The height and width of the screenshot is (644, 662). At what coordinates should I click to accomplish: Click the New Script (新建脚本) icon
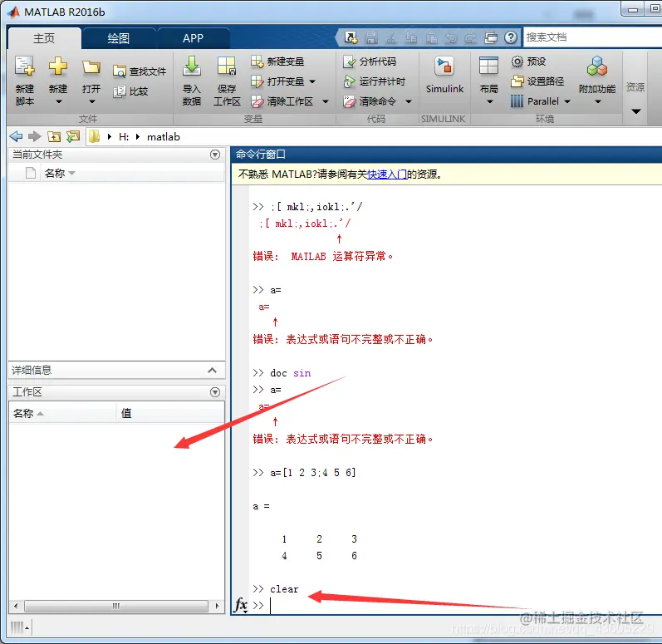click(24, 66)
